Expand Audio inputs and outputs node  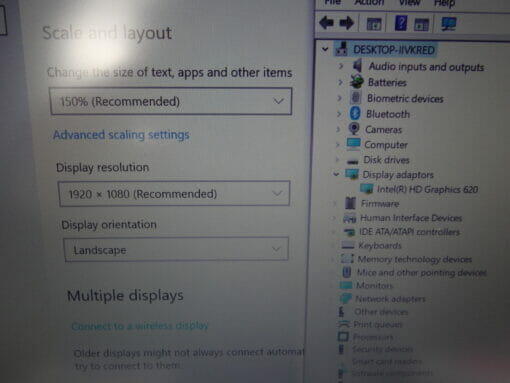coord(340,66)
